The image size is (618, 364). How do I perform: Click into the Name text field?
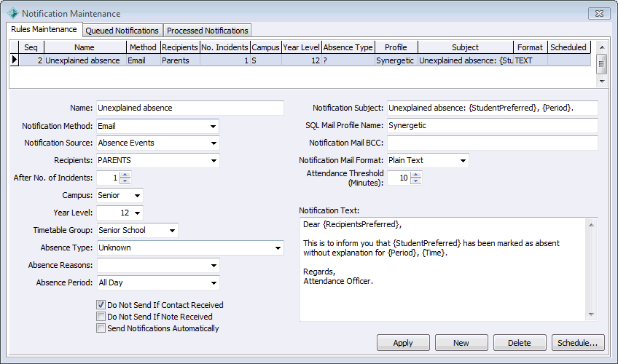190,108
